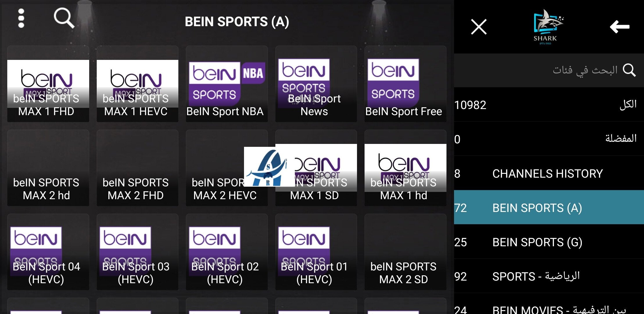Click the magnifier icon in category search

[x=629, y=70]
